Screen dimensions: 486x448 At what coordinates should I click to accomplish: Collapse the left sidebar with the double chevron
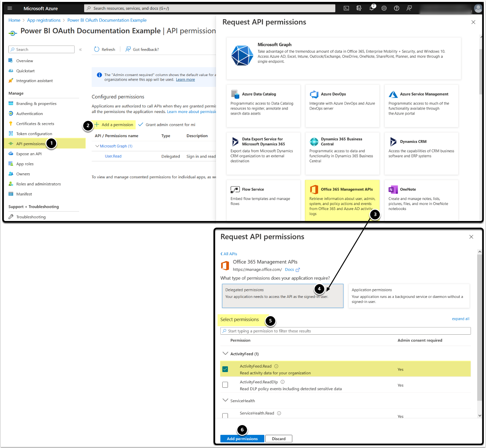(x=80, y=50)
